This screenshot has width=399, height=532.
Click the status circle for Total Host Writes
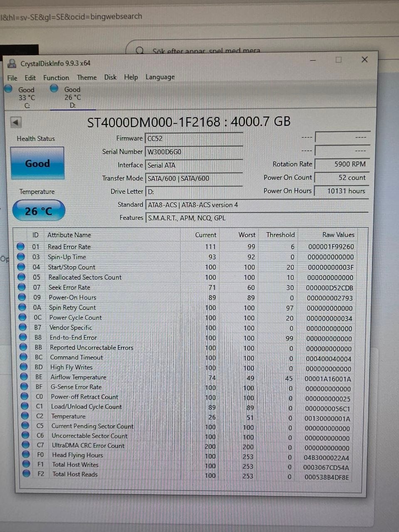tap(27, 464)
